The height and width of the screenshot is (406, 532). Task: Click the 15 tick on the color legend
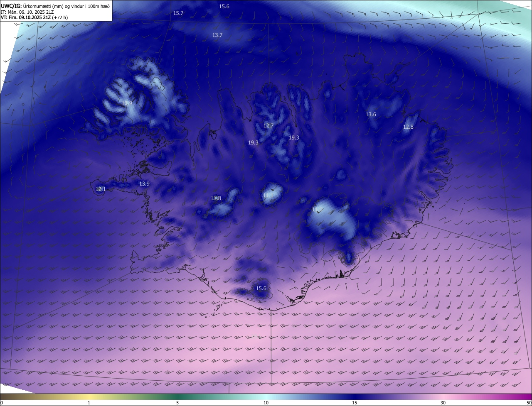(x=355, y=403)
